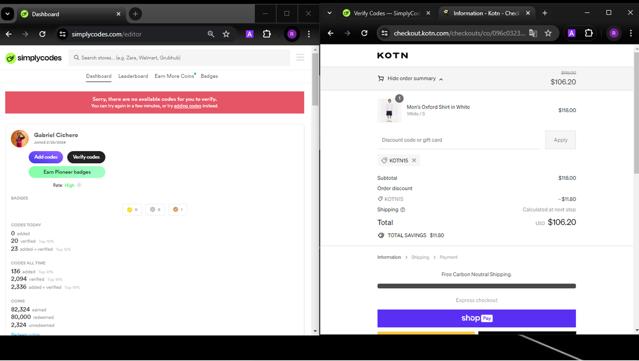
Task: Click Discount code or gift card field
Action: tap(459, 140)
